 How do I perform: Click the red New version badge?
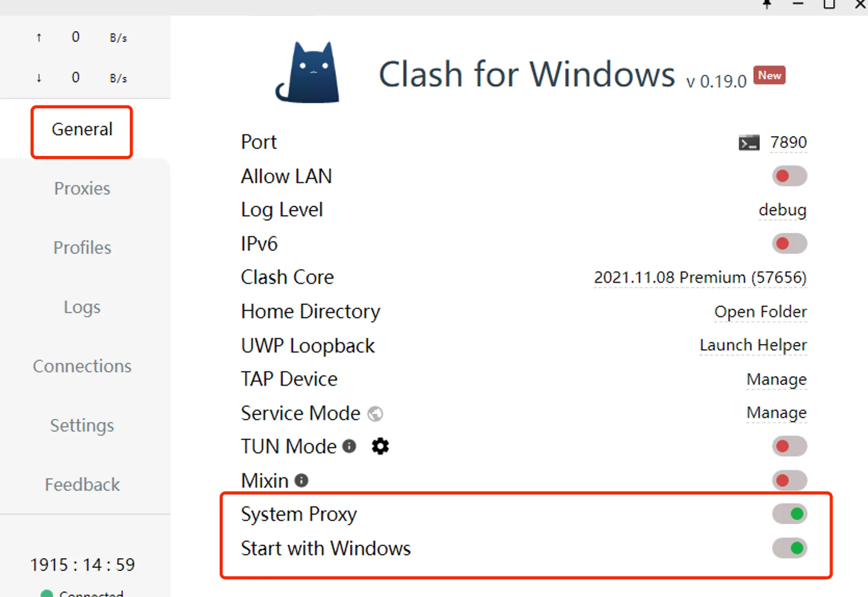coord(769,75)
